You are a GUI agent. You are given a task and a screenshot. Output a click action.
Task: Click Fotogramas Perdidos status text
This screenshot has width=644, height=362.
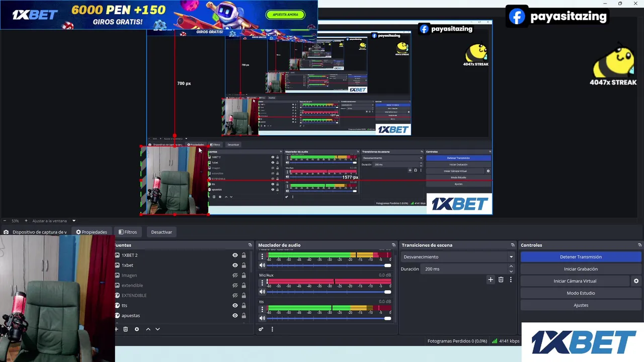click(457, 341)
